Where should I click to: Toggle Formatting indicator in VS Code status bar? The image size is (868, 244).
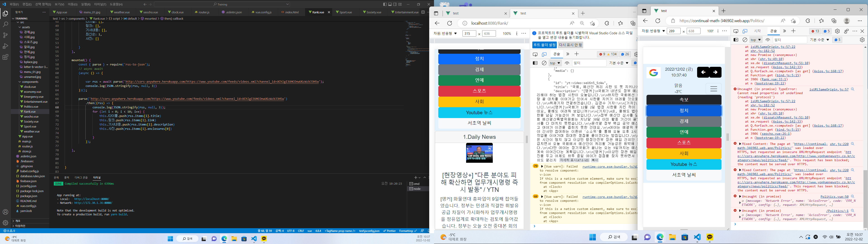408,231
